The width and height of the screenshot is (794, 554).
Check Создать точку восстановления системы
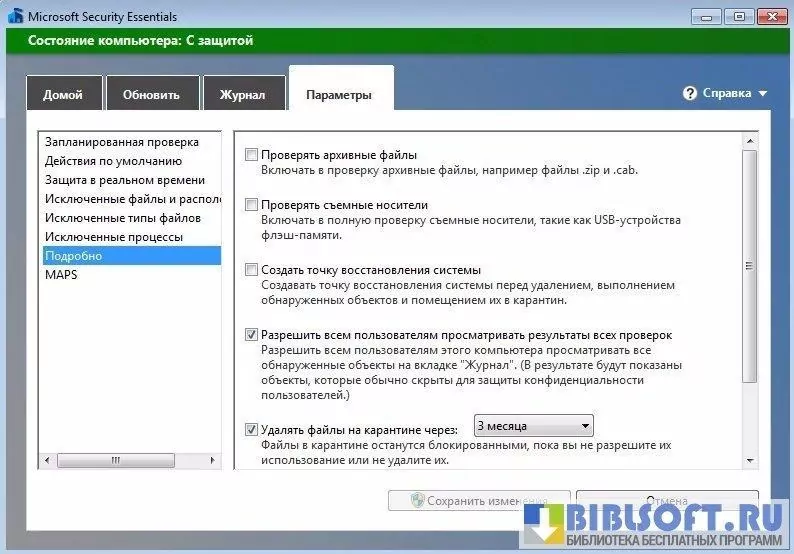pyautogui.click(x=251, y=270)
